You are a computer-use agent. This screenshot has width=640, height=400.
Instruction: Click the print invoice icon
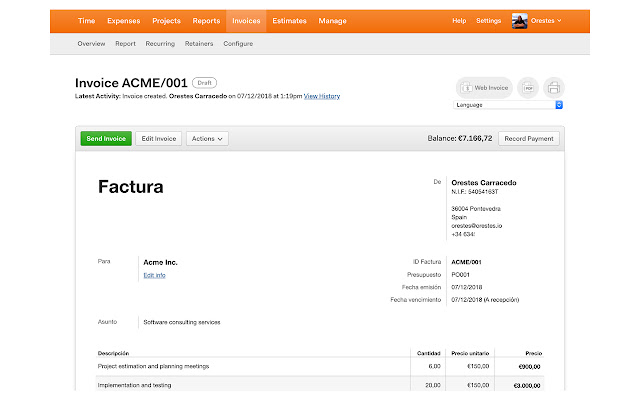point(553,88)
